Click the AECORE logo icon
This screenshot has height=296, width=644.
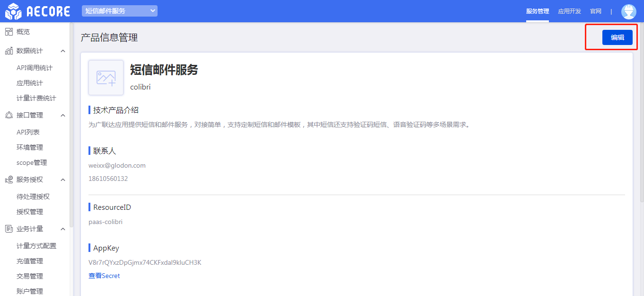(13, 11)
